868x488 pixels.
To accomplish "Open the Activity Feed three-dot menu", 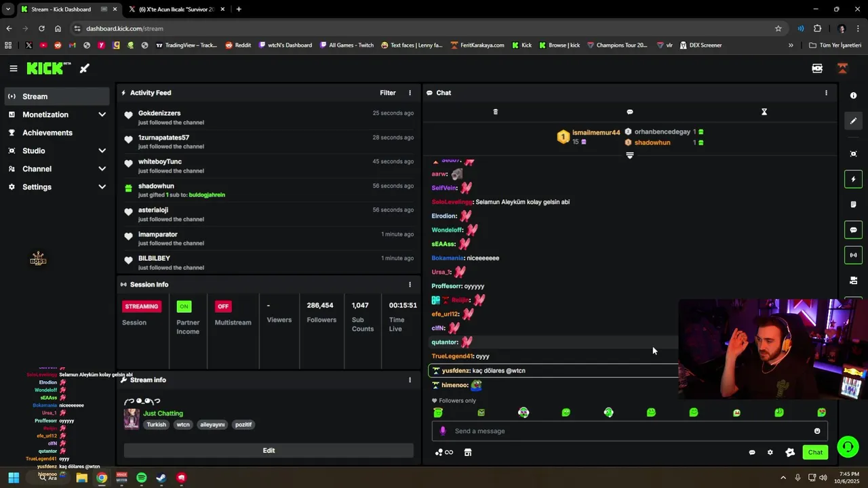I will click(410, 93).
